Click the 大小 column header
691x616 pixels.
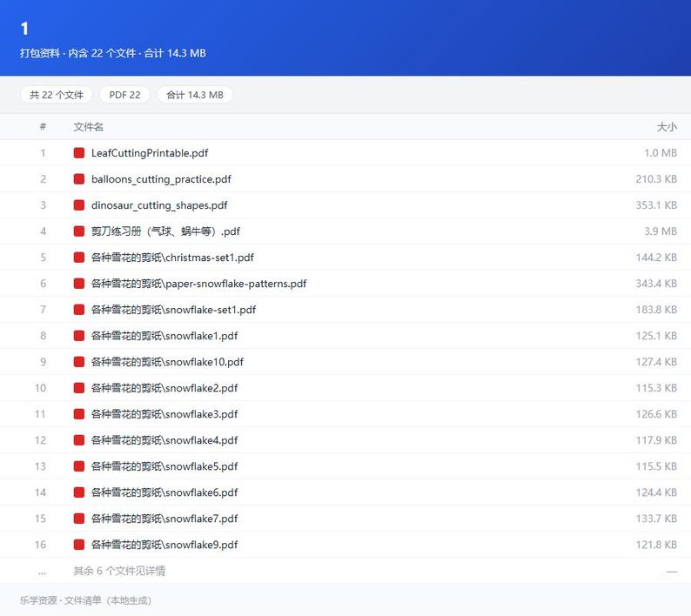667,127
